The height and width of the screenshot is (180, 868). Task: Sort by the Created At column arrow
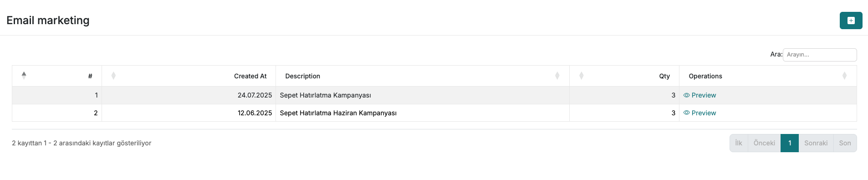coord(113,76)
